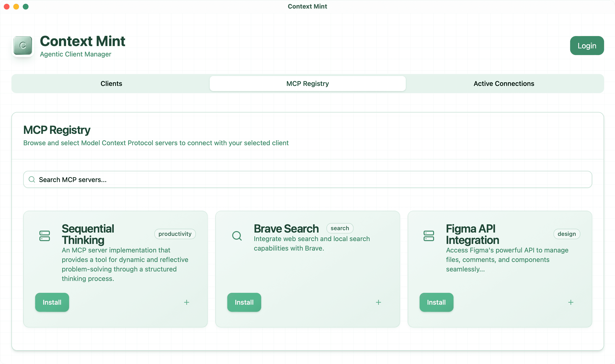Click the plus icon on Sequential Thinking card
615x364 pixels.
pyautogui.click(x=187, y=302)
